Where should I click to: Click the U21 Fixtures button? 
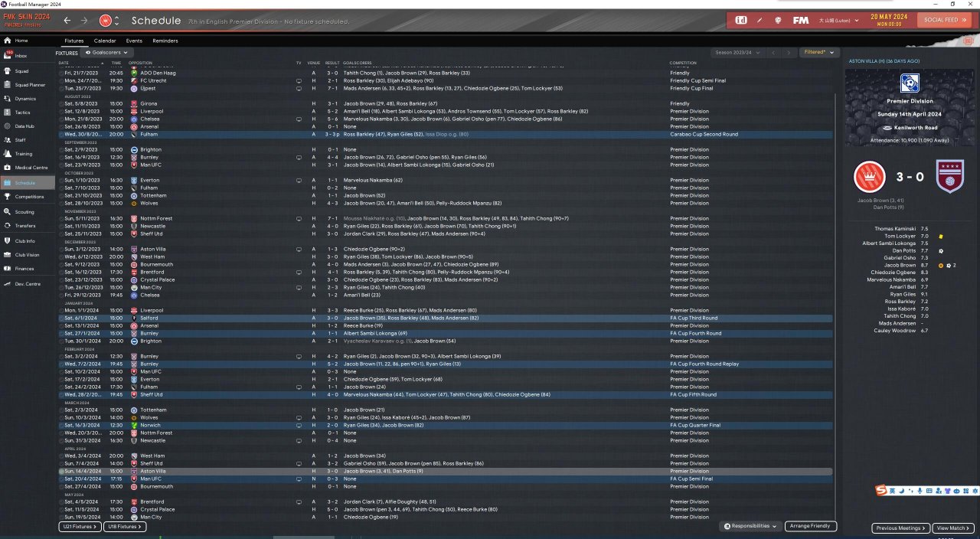point(80,527)
